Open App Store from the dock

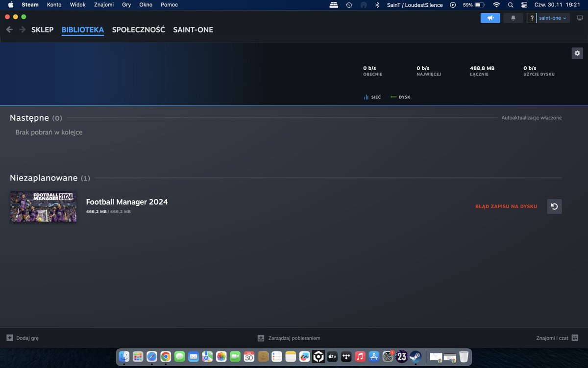(374, 357)
